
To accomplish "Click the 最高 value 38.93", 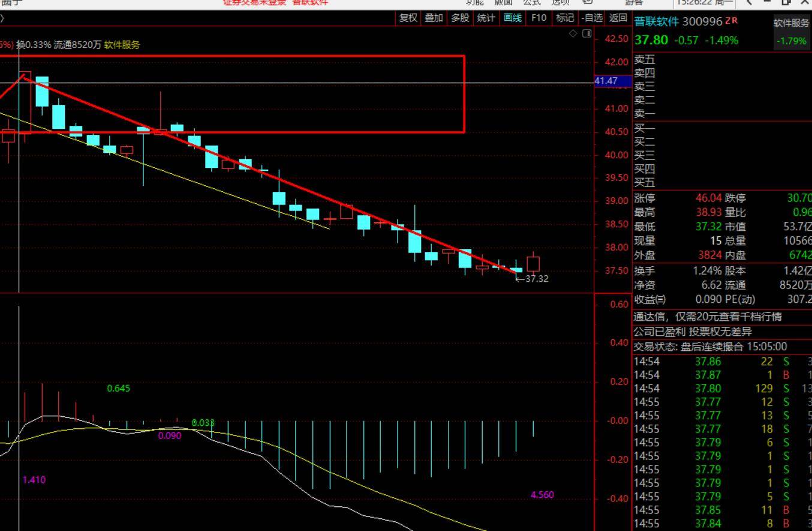I will (x=709, y=212).
